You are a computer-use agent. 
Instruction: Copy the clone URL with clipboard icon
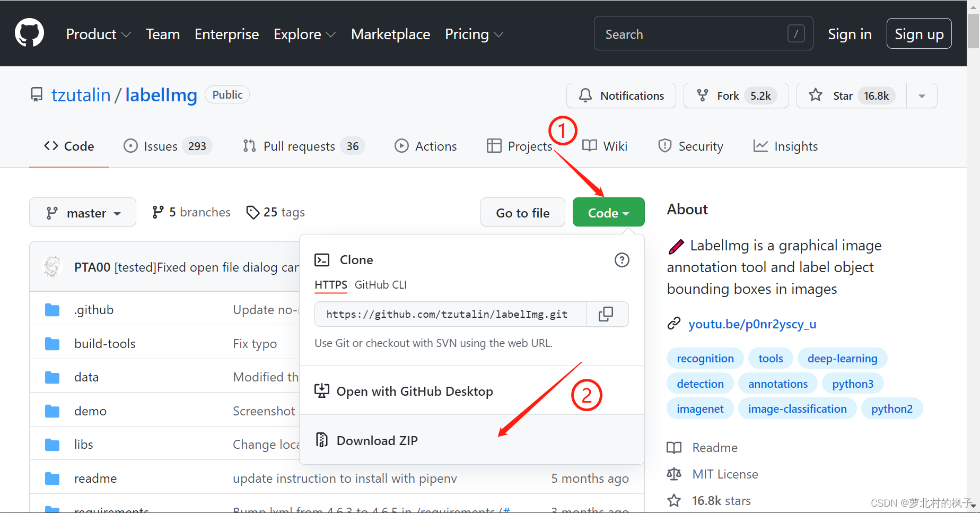tap(606, 314)
